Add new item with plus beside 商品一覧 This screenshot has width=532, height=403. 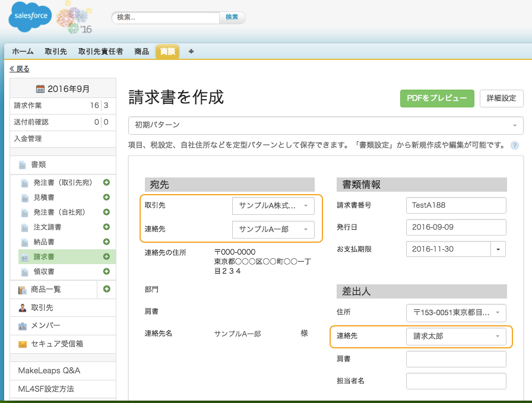pos(107,289)
